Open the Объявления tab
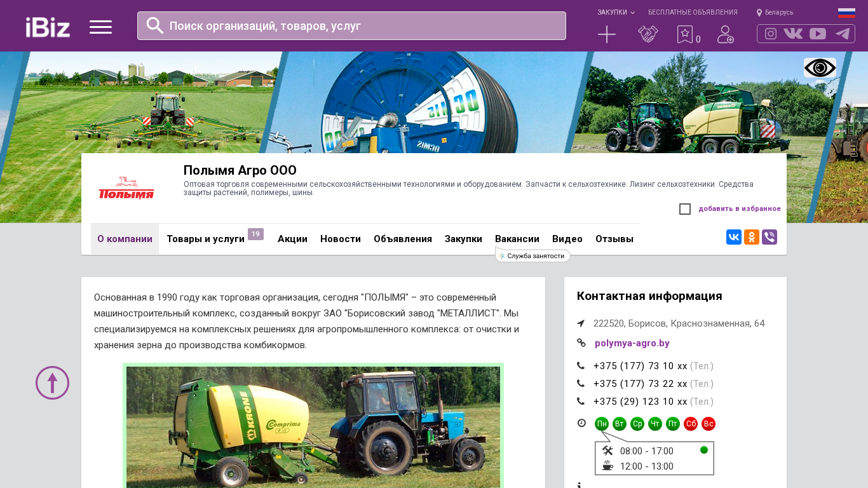 click(403, 239)
